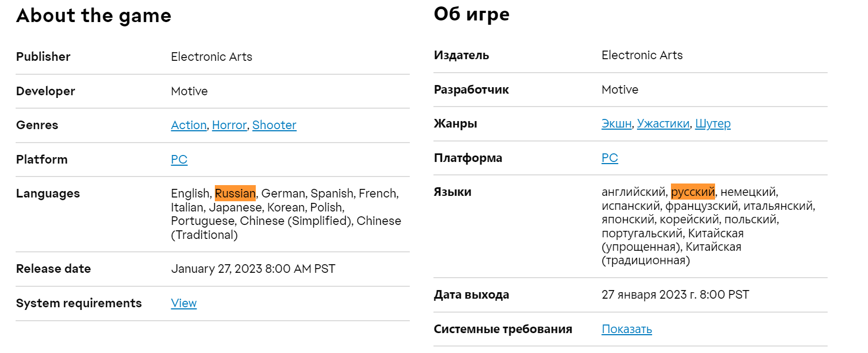Click the Дата выхода date value
The height and width of the screenshot is (353, 868).
pyautogui.click(x=675, y=295)
